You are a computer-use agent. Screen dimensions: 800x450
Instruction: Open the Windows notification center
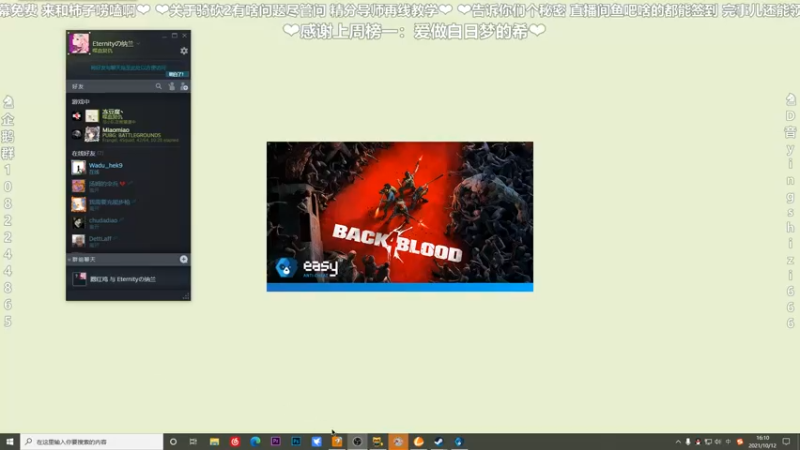click(x=786, y=442)
